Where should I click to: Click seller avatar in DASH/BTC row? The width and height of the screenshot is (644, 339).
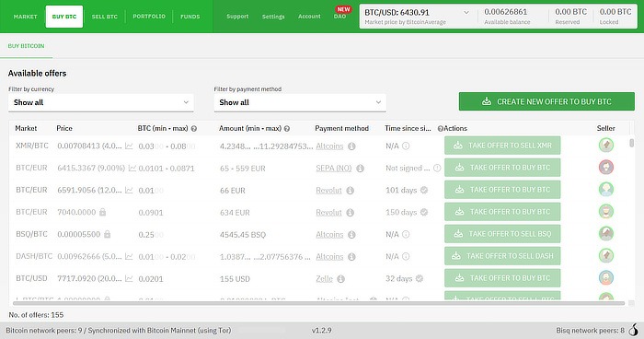[x=606, y=255]
